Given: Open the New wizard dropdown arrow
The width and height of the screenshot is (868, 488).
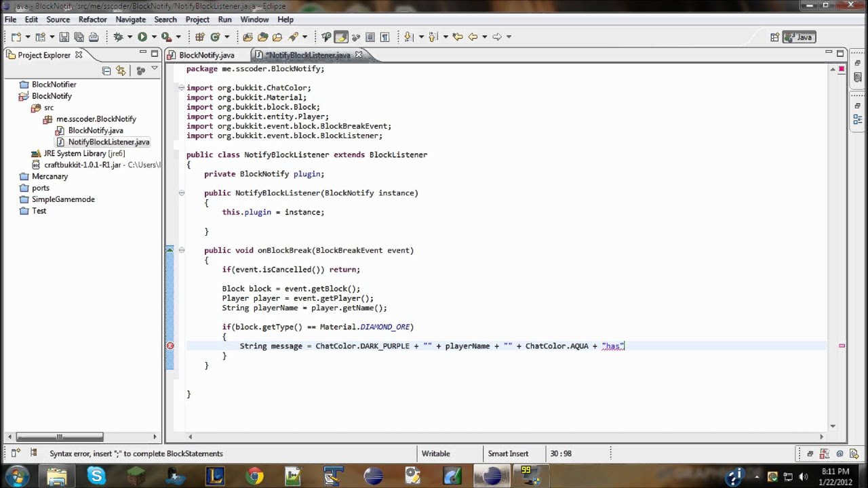Looking at the screenshot, I should click(x=26, y=37).
